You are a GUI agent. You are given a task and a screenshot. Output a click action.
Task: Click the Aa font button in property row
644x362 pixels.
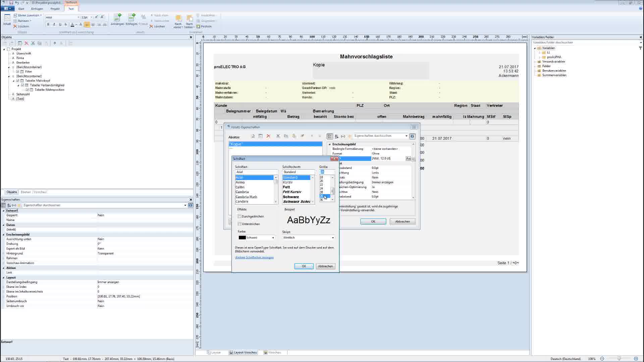tap(408, 159)
